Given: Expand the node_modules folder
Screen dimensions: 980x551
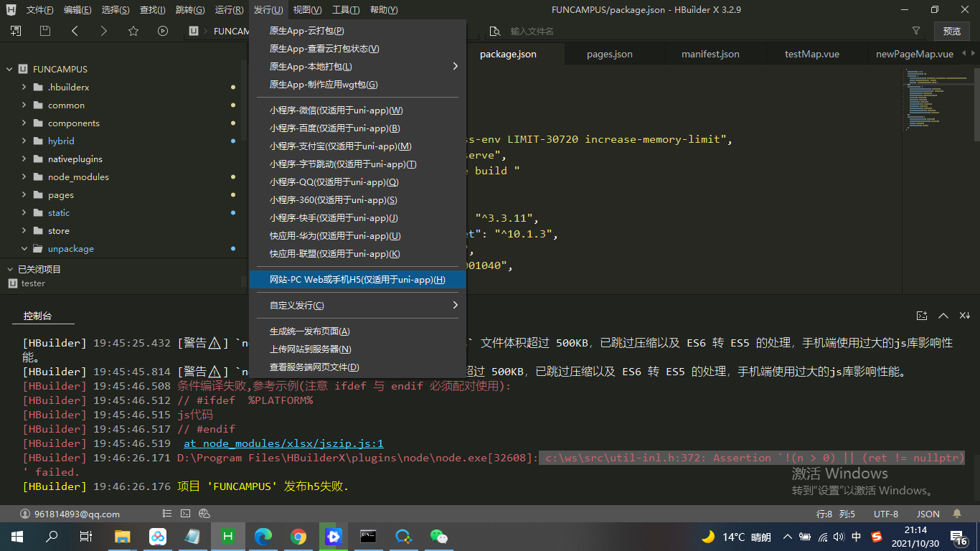Looking at the screenshot, I should (24, 177).
